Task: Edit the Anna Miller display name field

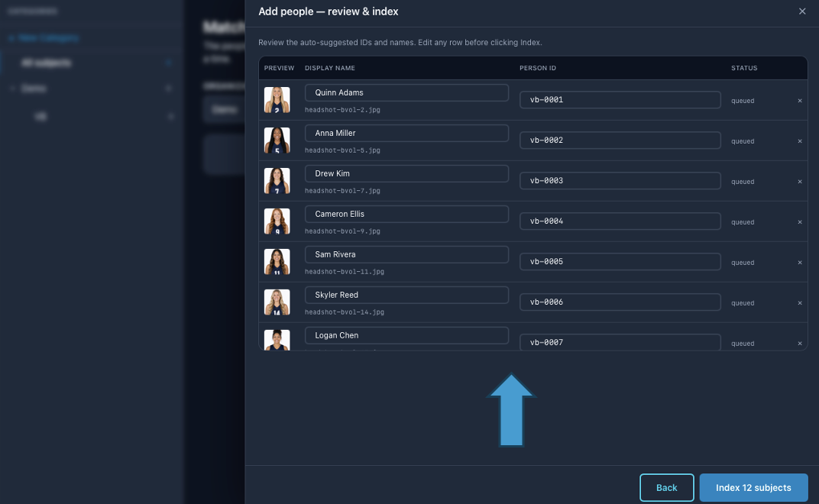Action: 406,133
